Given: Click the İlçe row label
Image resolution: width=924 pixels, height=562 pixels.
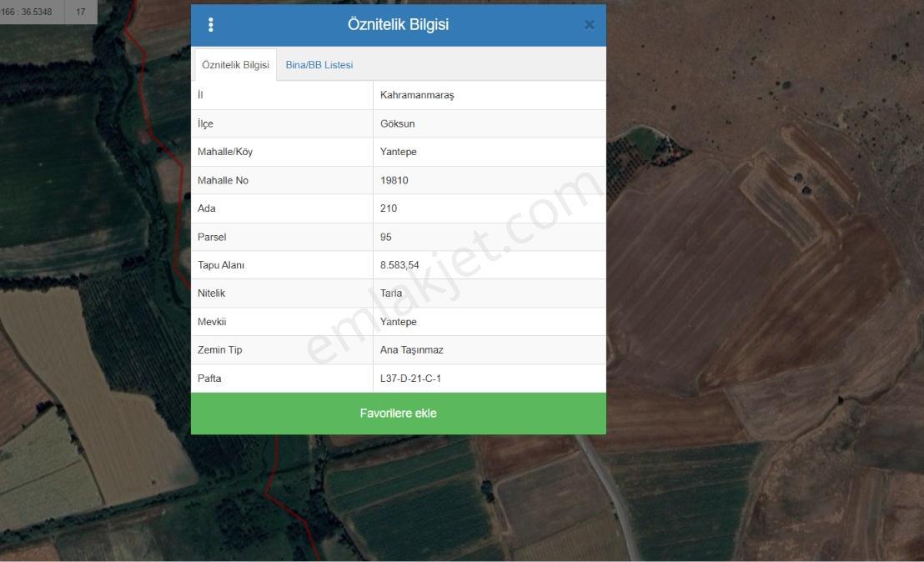Looking at the screenshot, I should tap(205, 123).
